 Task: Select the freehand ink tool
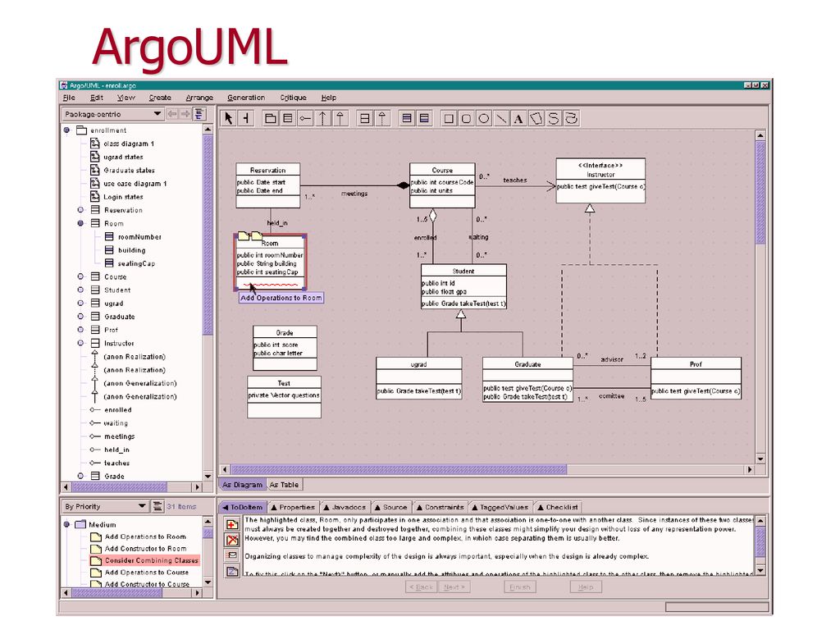571,118
